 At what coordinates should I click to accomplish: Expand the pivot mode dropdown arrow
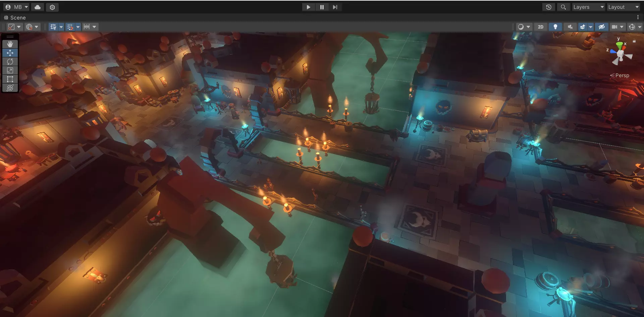click(x=19, y=27)
